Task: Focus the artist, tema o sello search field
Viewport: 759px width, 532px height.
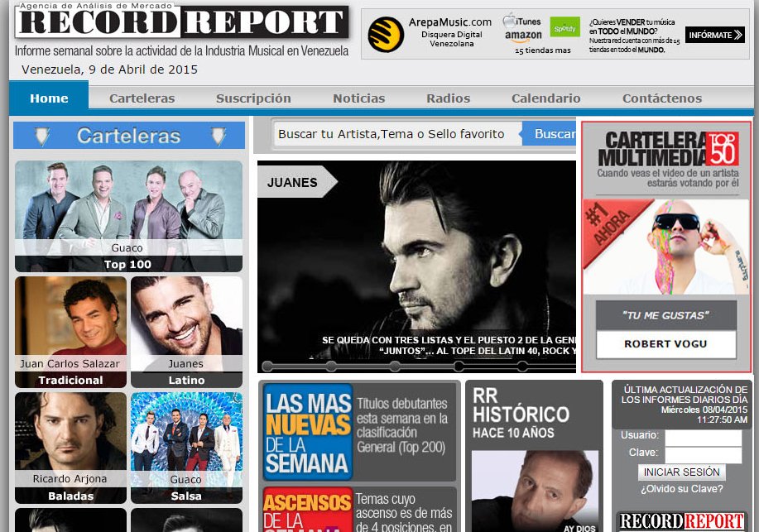Action: click(x=396, y=134)
